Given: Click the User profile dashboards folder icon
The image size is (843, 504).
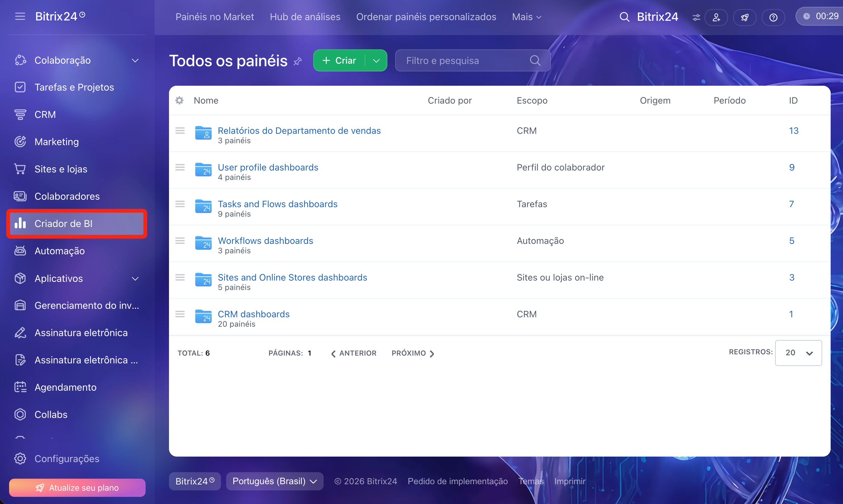Looking at the screenshot, I should pos(203,170).
